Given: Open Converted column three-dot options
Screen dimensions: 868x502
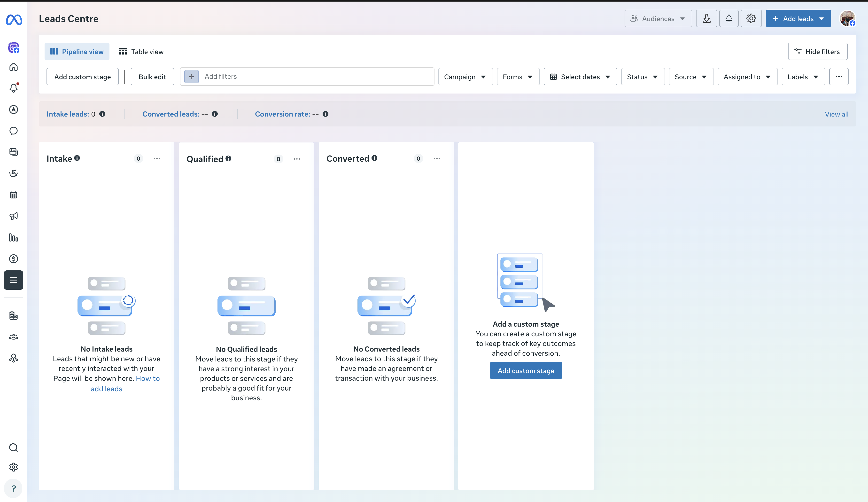Looking at the screenshot, I should coord(437,158).
